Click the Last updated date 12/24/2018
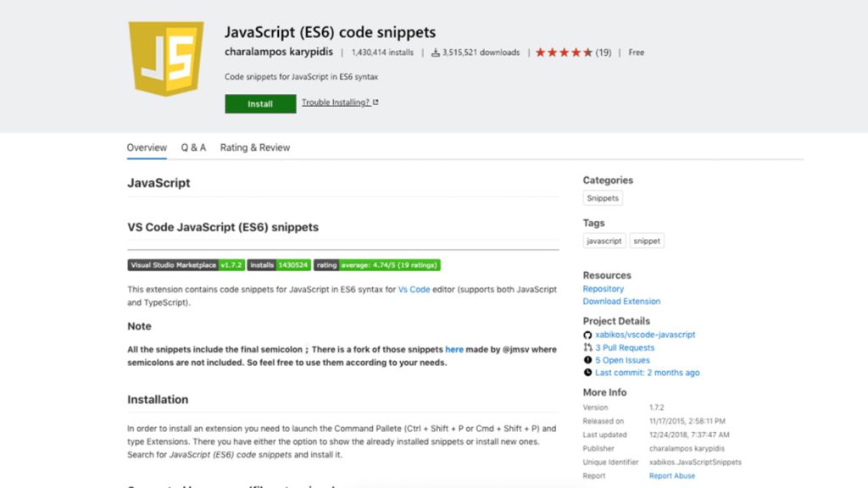The image size is (868, 488). (689, 435)
